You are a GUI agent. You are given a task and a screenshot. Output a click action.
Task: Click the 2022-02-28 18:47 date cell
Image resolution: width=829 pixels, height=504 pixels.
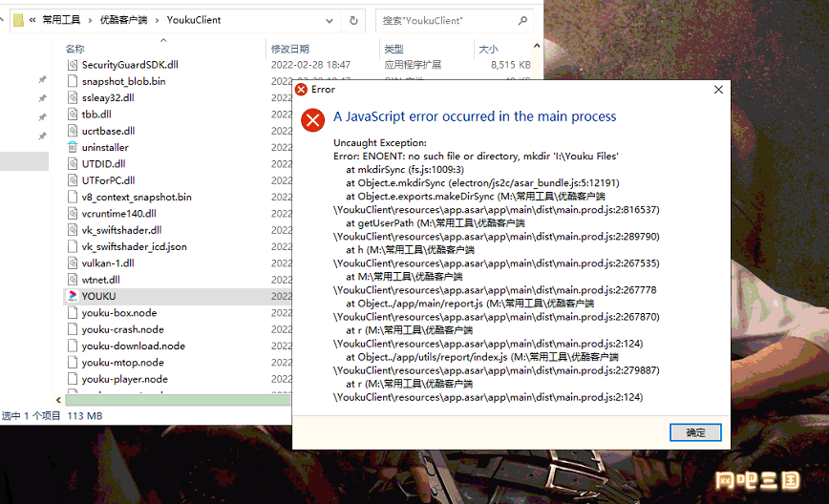pyautogui.click(x=311, y=65)
